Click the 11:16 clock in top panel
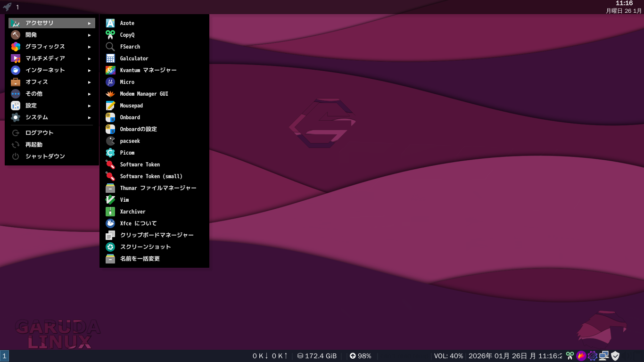Viewport: 644px width, 362px height. tap(624, 3)
